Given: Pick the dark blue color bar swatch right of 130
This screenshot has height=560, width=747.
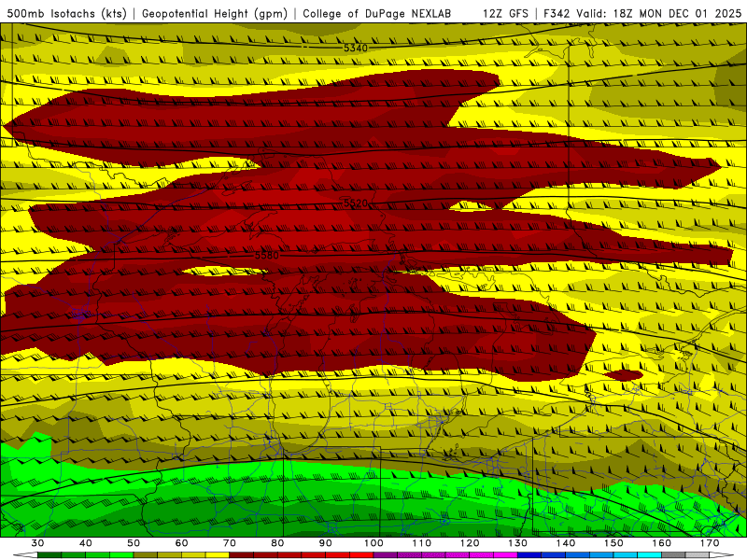Looking at the screenshot, I should [529, 555].
